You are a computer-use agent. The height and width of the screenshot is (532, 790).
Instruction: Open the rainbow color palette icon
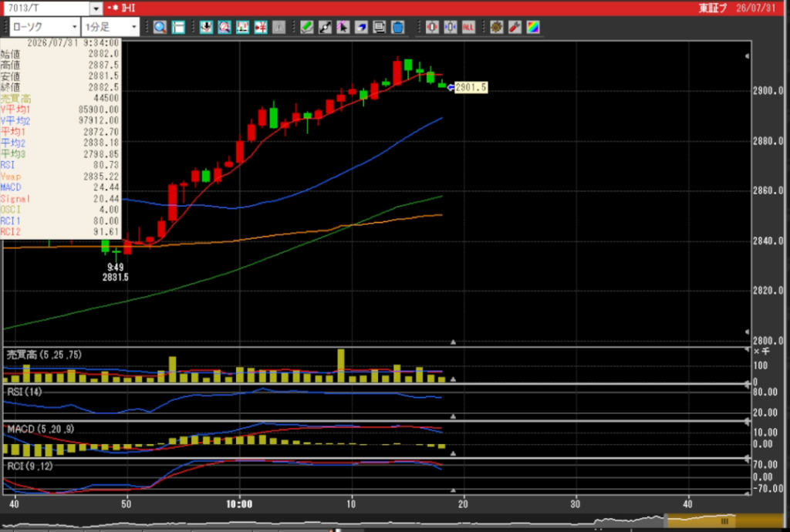[x=532, y=27]
